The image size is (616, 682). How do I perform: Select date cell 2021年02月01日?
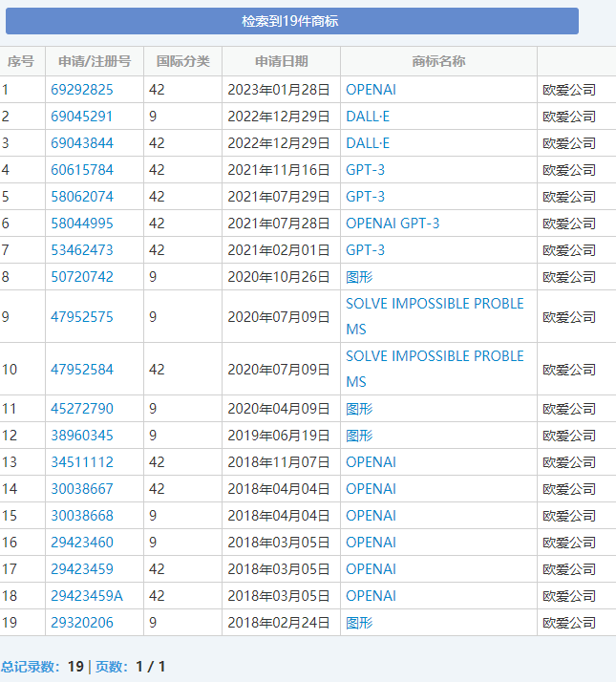click(x=279, y=250)
